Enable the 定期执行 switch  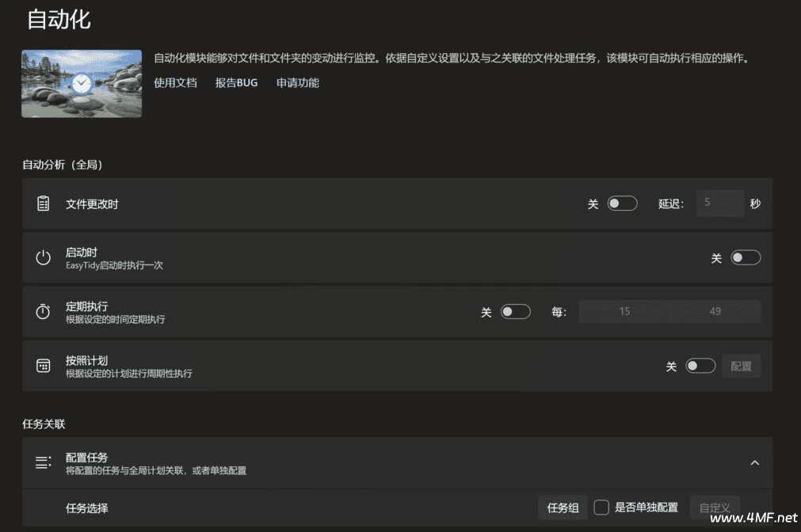click(x=517, y=311)
